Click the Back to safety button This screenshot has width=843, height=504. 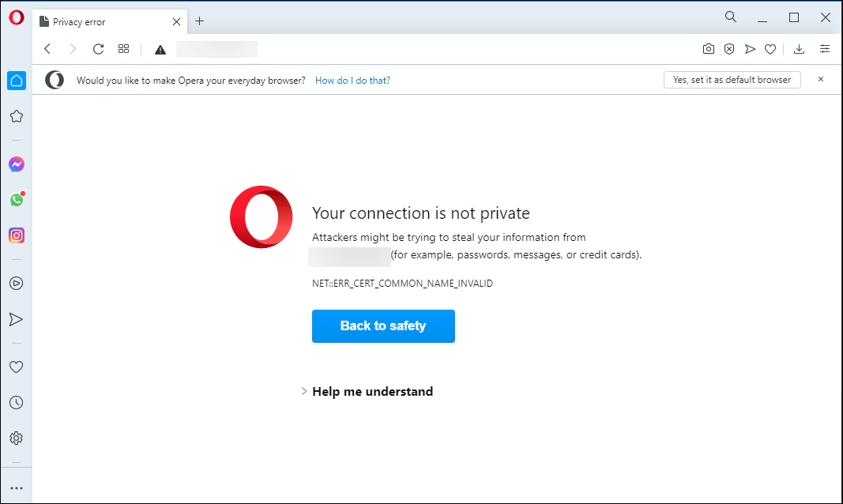click(x=383, y=326)
